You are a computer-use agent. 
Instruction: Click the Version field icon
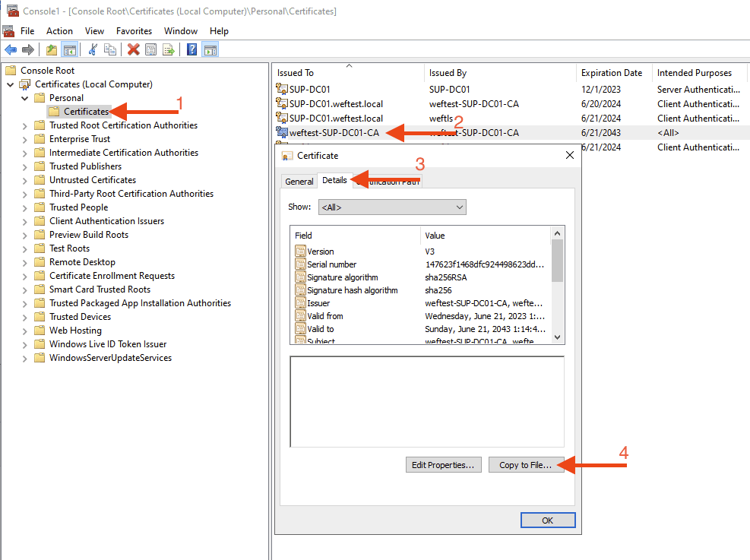pyautogui.click(x=300, y=251)
